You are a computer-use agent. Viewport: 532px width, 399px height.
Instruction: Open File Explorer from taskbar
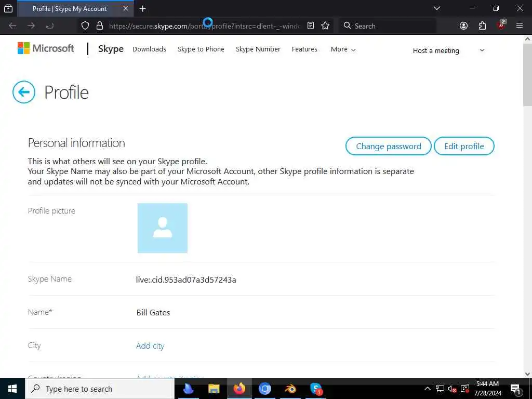[214, 389]
